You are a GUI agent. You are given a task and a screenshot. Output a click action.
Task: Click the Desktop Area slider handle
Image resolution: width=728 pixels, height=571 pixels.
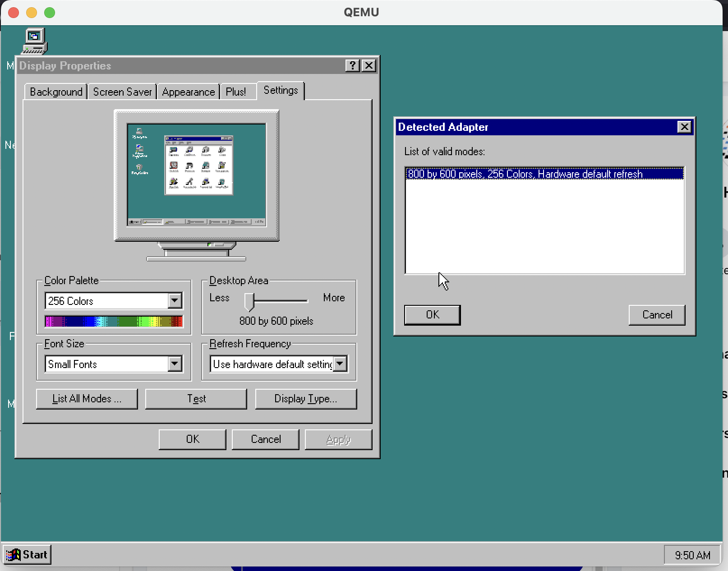(249, 301)
